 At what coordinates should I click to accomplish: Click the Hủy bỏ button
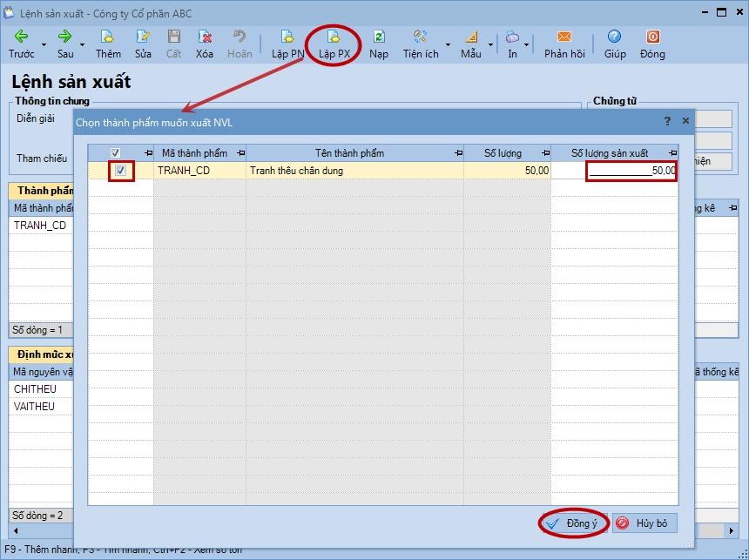point(644,523)
